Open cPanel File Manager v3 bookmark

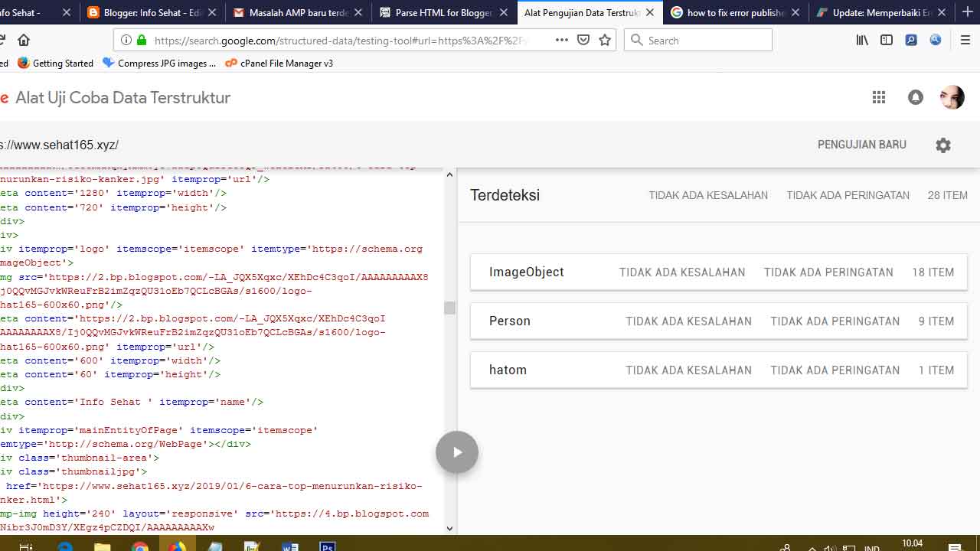coord(279,64)
